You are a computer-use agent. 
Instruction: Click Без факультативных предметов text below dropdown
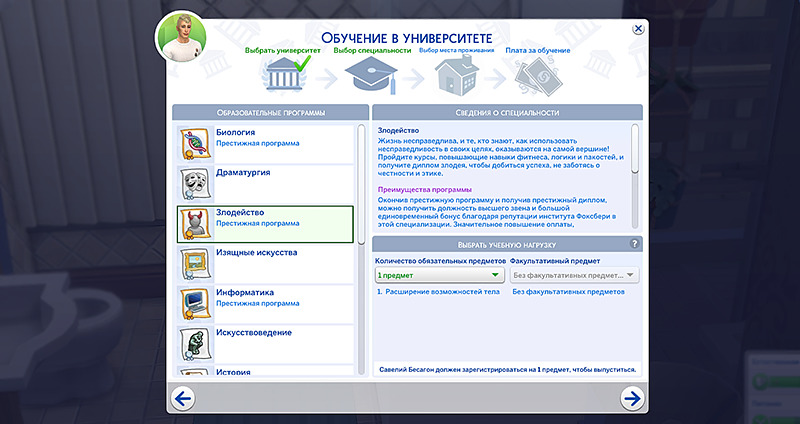click(568, 292)
